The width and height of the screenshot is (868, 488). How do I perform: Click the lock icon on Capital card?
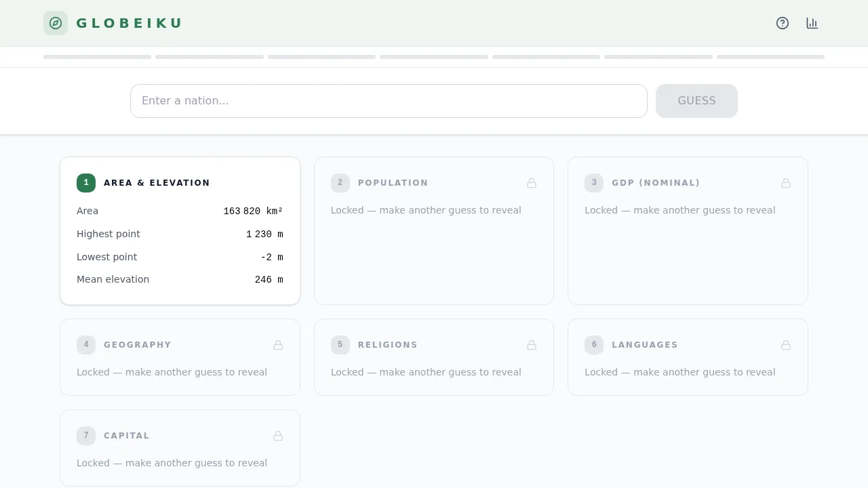278,436
